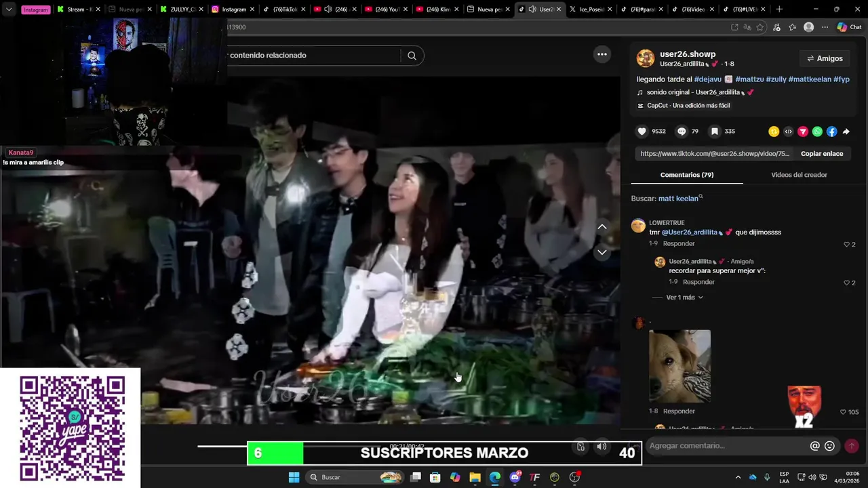The image size is (868, 488).
Task: Like the video with the heart icon
Action: [x=642, y=131]
